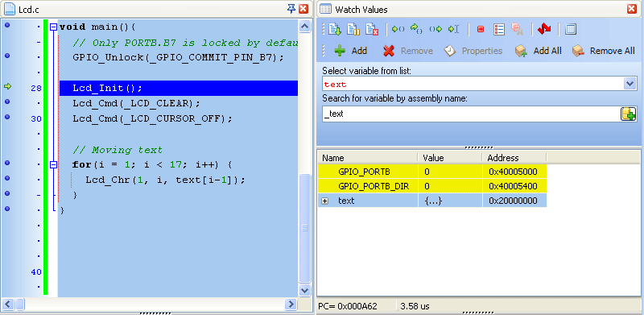Collapse the for loop code block

[x=53, y=165]
